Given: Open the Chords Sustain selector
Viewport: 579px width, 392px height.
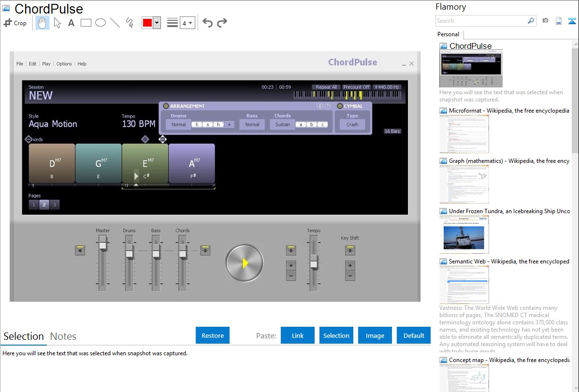Looking at the screenshot, I should pos(282,125).
